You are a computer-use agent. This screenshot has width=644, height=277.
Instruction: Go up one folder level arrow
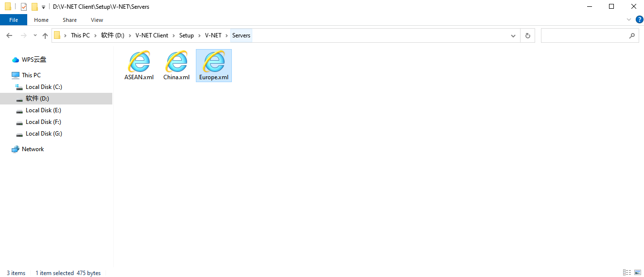(x=45, y=35)
